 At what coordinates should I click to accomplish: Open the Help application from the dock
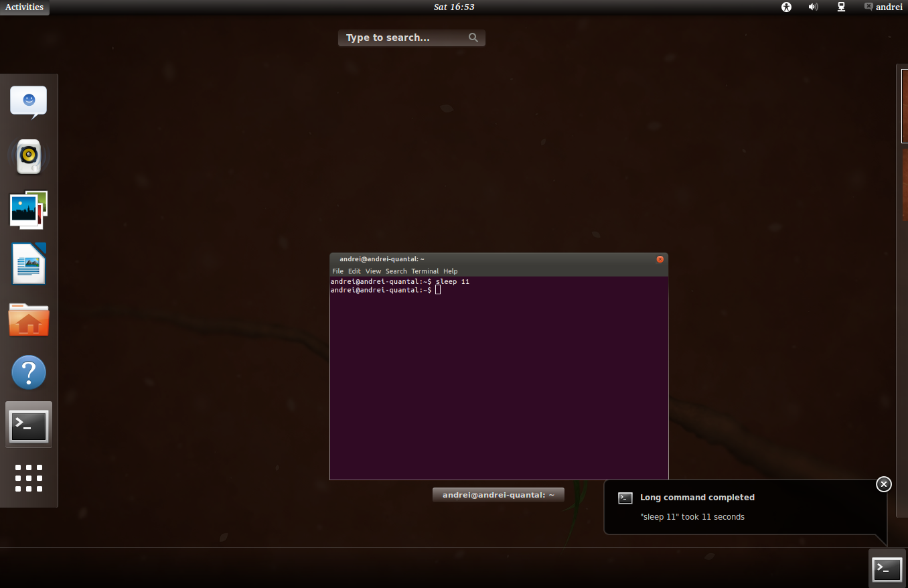(x=28, y=372)
